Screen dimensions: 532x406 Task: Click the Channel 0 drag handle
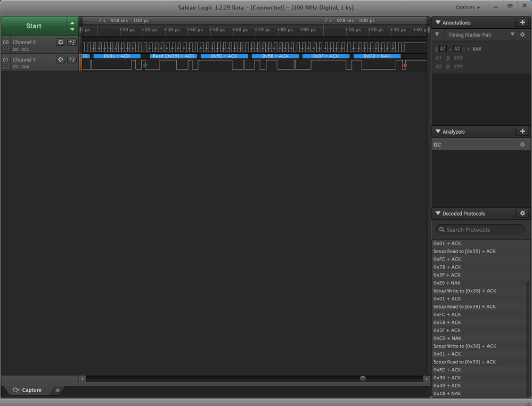point(5,49)
